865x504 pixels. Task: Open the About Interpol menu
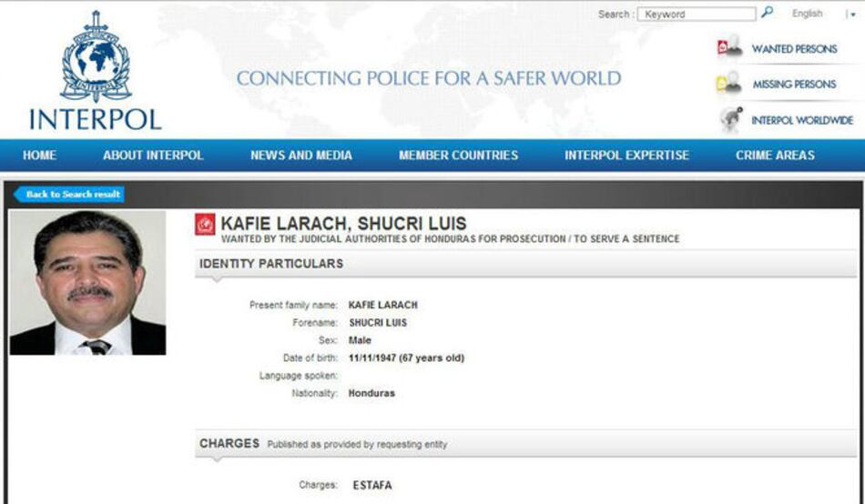pyautogui.click(x=153, y=156)
